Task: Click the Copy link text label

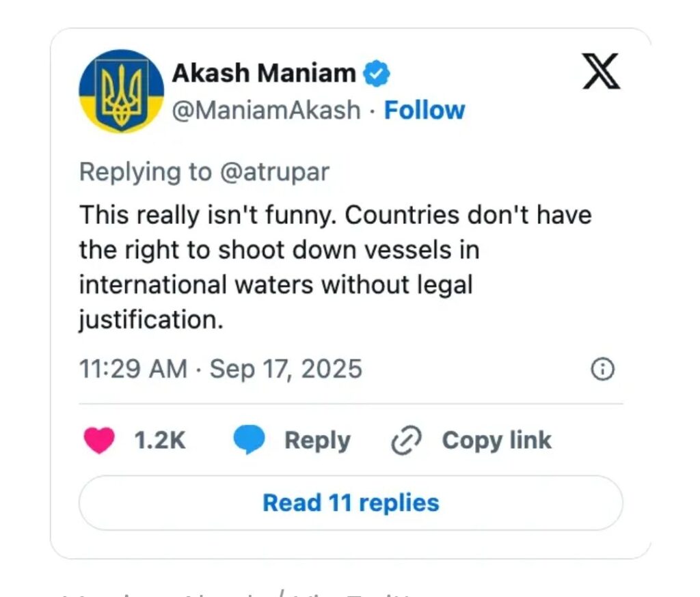Action: (x=496, y=441)
